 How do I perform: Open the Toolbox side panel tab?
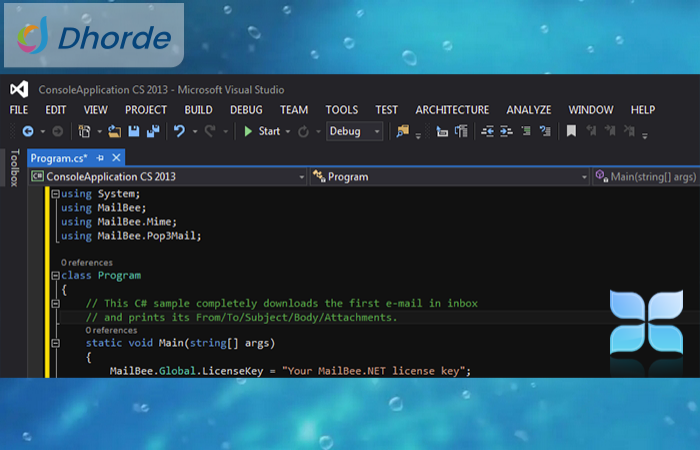click(x=14, y=168)
